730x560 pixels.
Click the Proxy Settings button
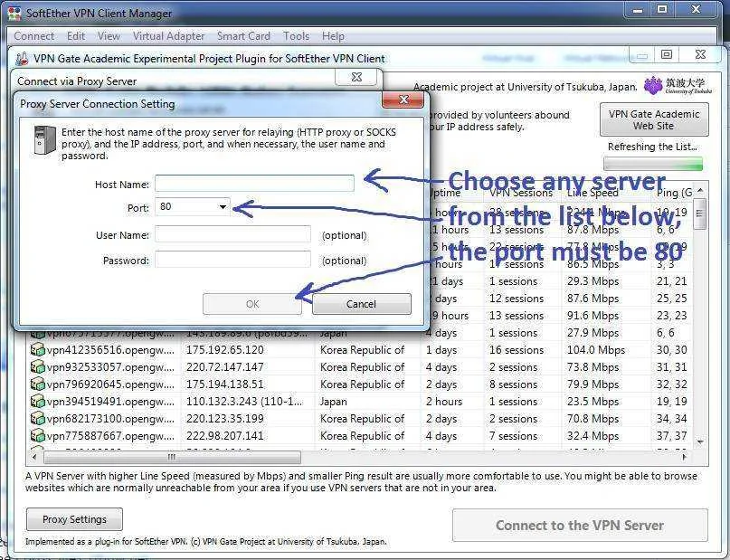pos(74,519)
